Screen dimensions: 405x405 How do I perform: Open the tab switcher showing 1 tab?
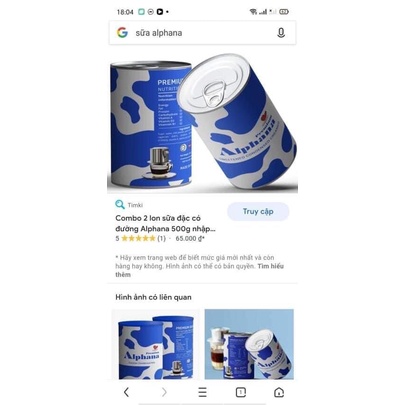[x=241, y=392]
